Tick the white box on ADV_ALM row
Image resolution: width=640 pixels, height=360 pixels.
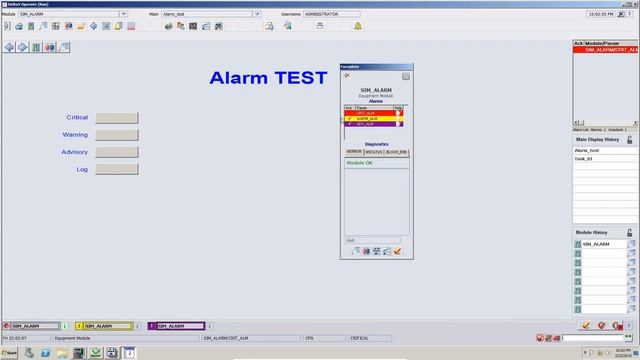[398, 124]
